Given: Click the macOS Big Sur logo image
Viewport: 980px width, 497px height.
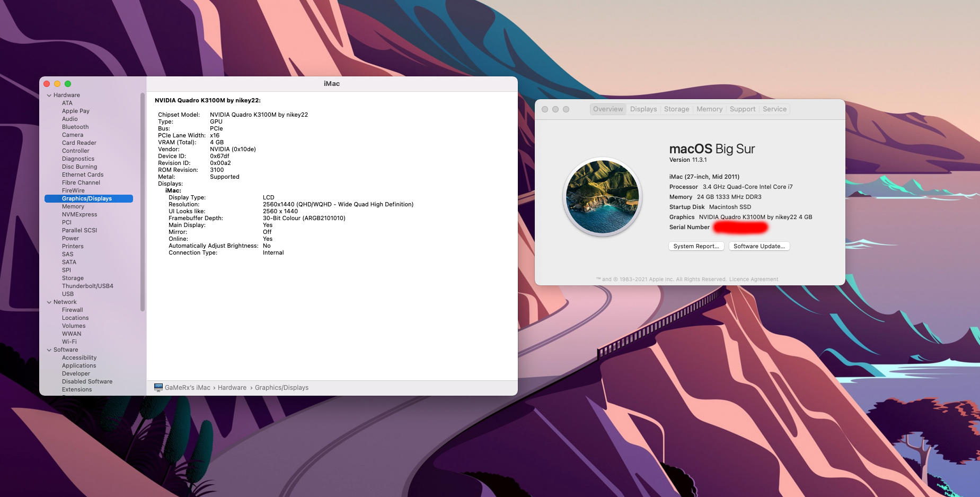Looking at the screenshot, I should click(x=603, y=197).
